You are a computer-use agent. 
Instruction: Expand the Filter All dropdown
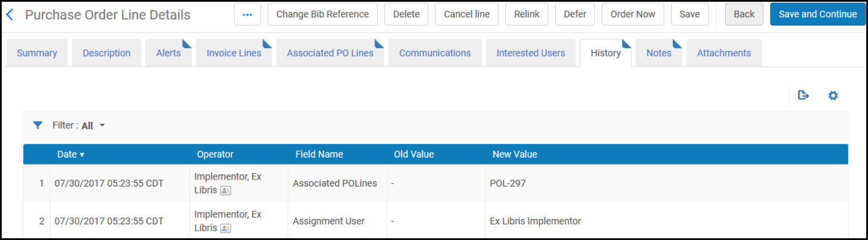pos(93,125)
